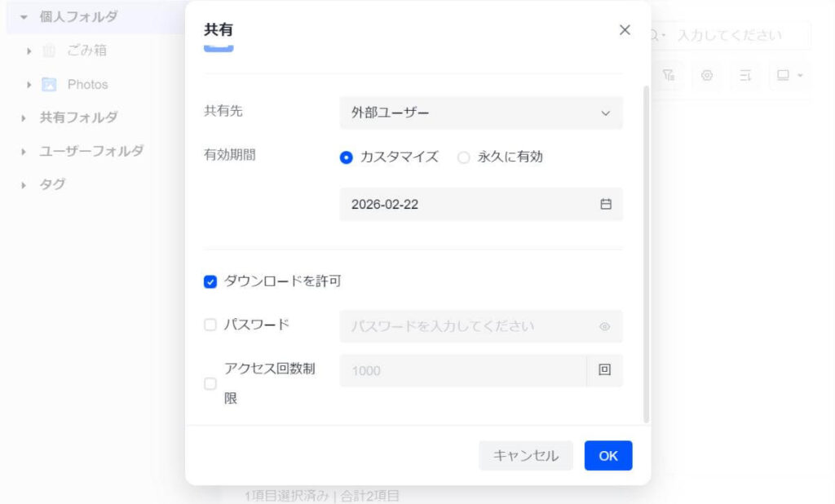Click the Photos folder icon
Viewport: 835px width, 504px height.
coord(49,84)
